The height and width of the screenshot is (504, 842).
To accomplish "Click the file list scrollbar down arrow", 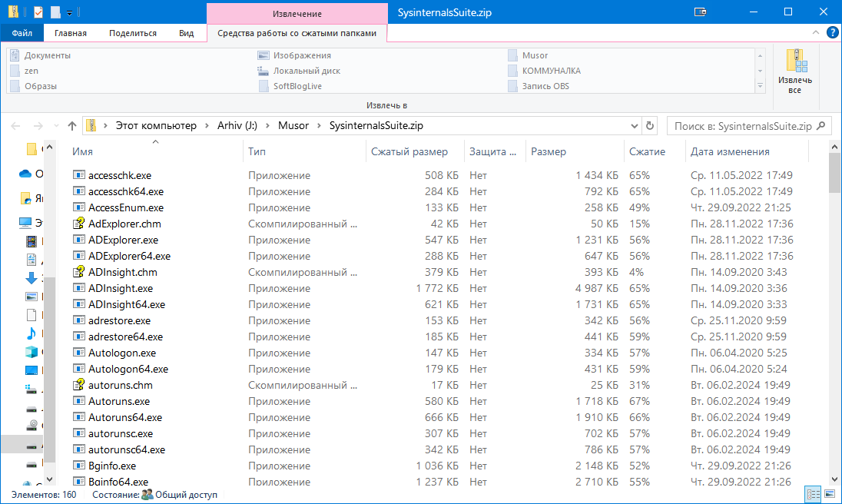I will 834,479.
